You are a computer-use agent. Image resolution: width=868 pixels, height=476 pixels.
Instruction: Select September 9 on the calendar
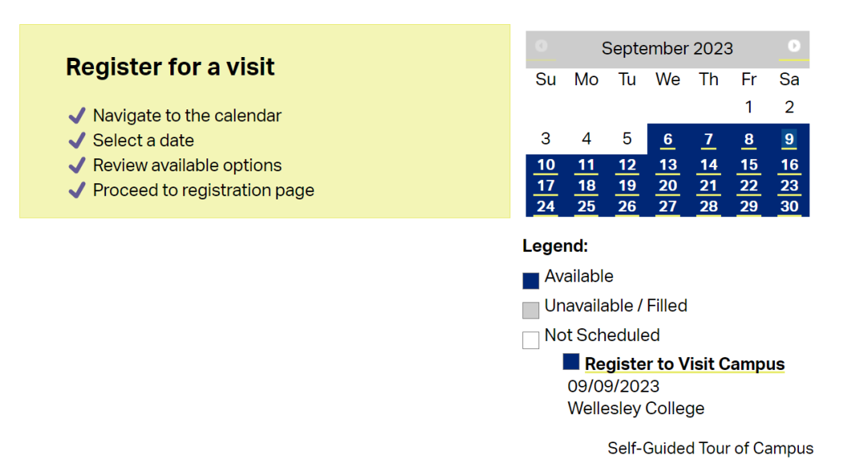coord(789,139)
